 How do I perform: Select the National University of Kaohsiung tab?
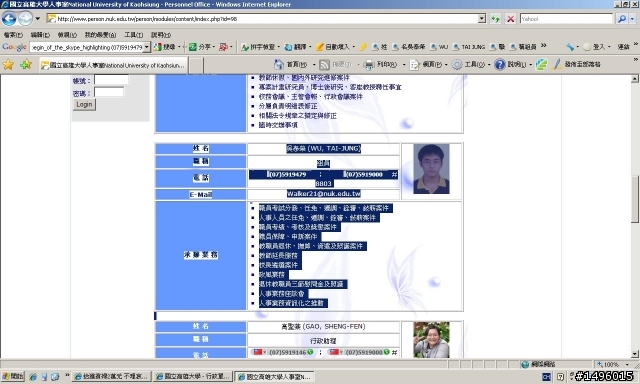pyautogui.click(x=113, y=65)
